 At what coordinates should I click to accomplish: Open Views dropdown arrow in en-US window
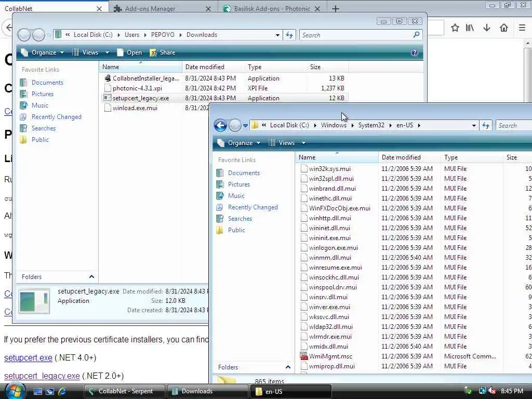point(303,143)
